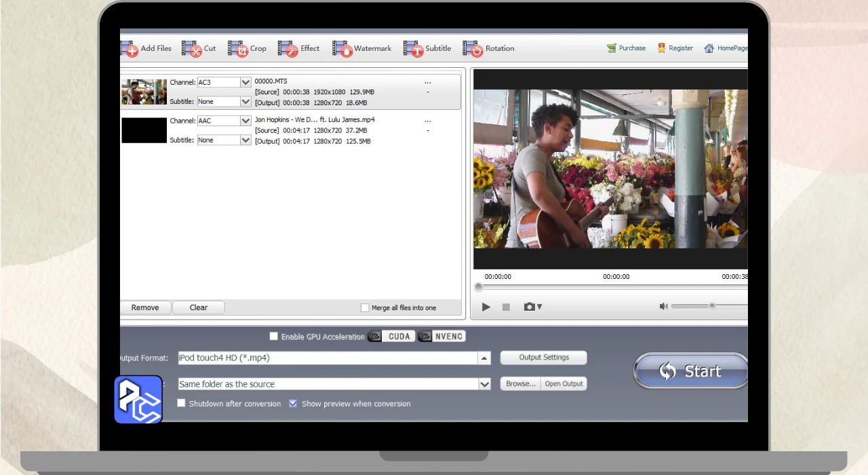Click the Remove button

pyautogui.click(x=145, y=307)
